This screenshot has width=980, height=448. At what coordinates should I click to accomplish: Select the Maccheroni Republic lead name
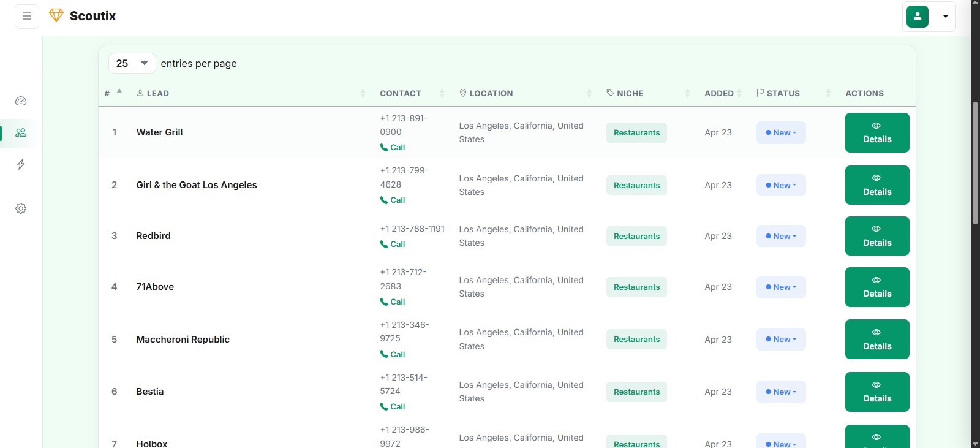click(183, 340)
